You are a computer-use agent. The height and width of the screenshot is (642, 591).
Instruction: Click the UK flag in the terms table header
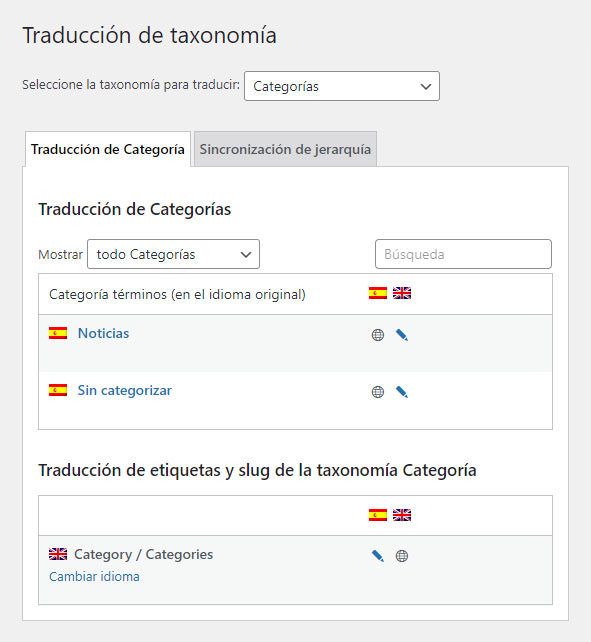coord(402,293)
